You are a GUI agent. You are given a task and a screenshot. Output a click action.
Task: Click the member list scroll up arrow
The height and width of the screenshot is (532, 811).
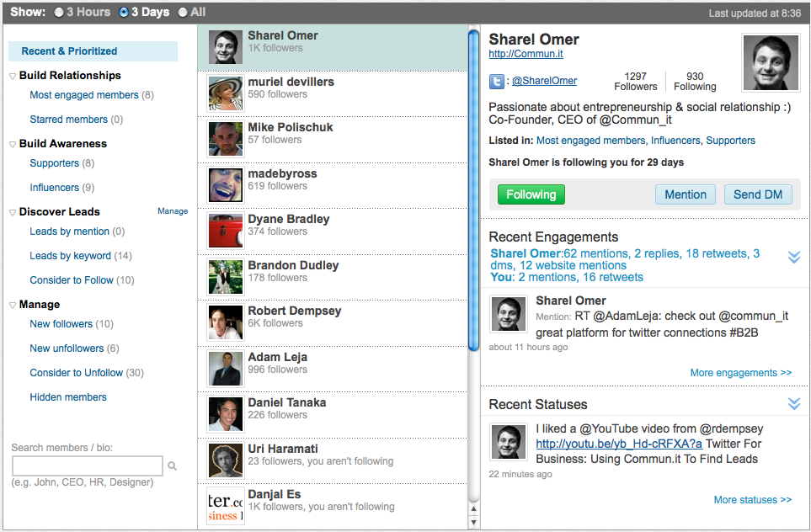(x=473, y=509)
